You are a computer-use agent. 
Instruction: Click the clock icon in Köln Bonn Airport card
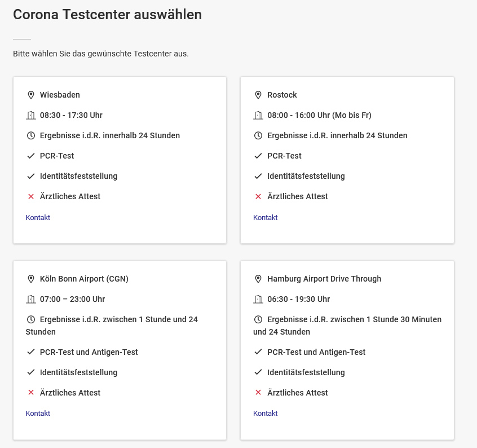tap(31, 319)
